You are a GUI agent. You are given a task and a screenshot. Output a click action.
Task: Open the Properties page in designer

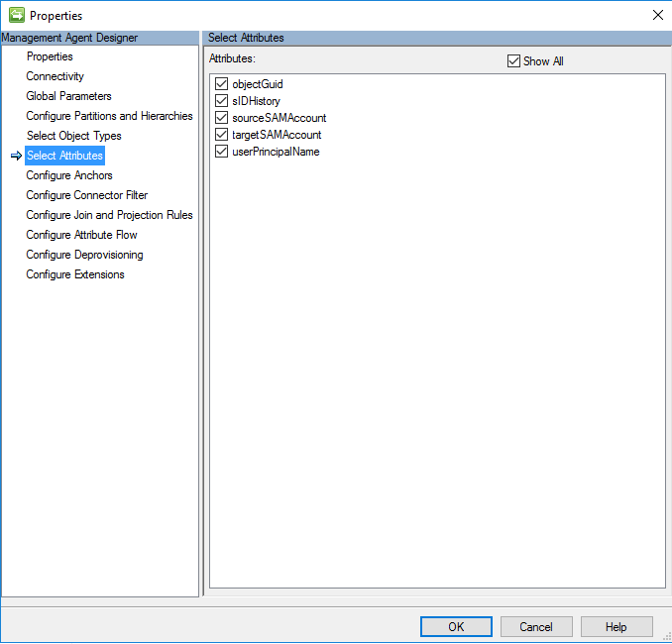click(x=50, y=56)
